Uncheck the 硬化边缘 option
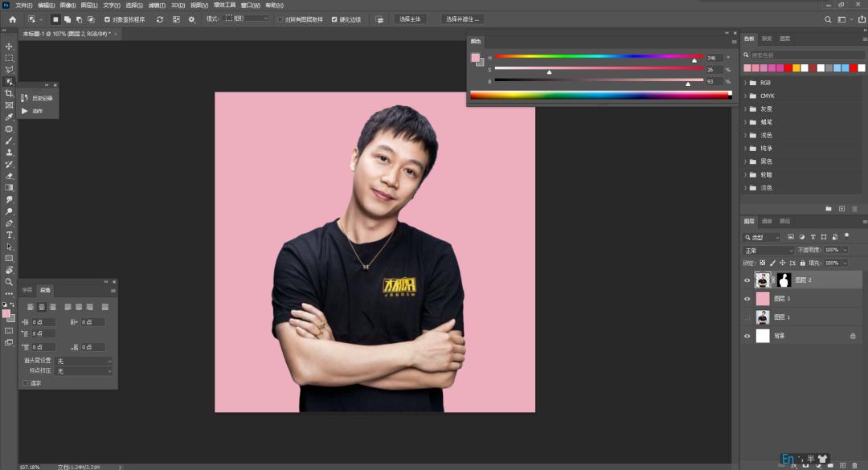This screenshot has width=868, height=470. [x=334, y=18]
